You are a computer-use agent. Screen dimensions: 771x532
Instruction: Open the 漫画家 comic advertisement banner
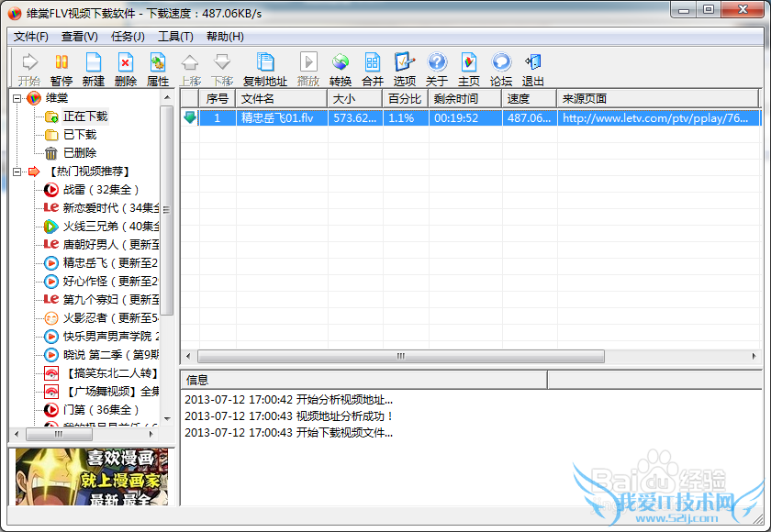[92, 476]
